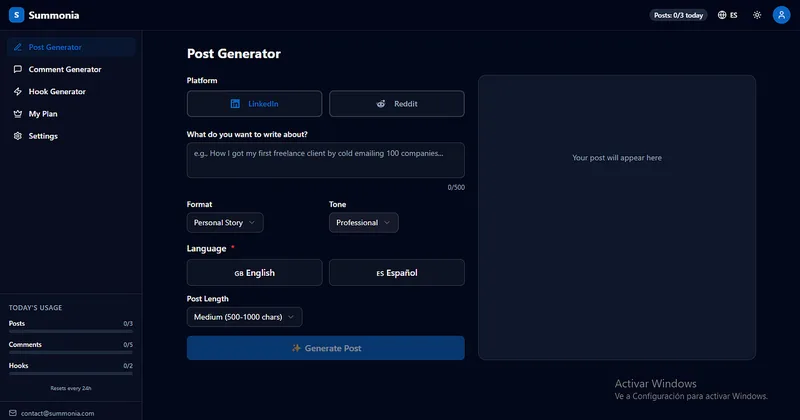Click the globe language icon in header

pos(722,15)
